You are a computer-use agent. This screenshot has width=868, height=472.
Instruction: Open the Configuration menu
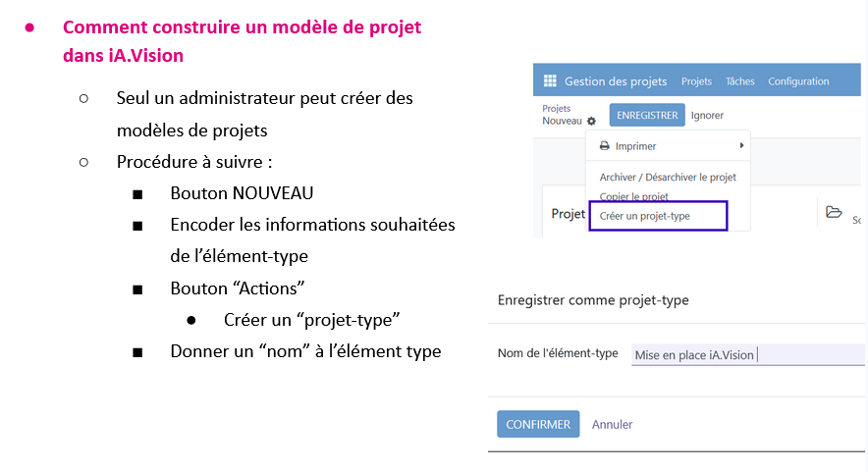[x=798, y=81]
